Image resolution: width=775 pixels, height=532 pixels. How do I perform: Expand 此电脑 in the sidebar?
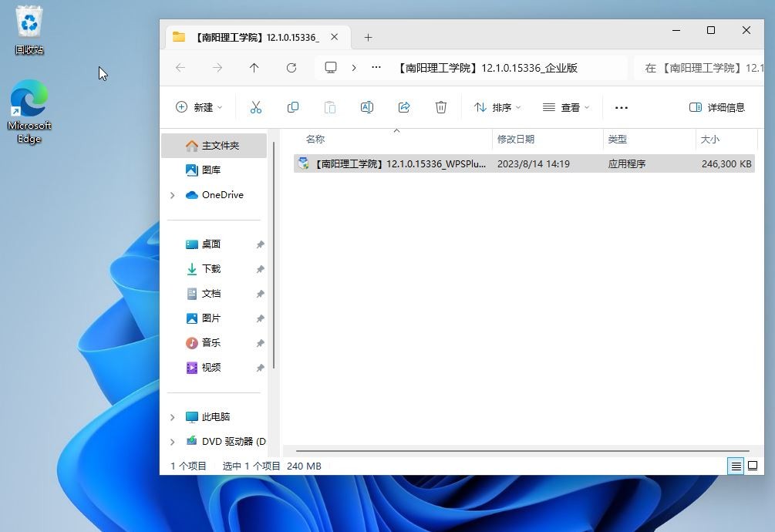172,416
